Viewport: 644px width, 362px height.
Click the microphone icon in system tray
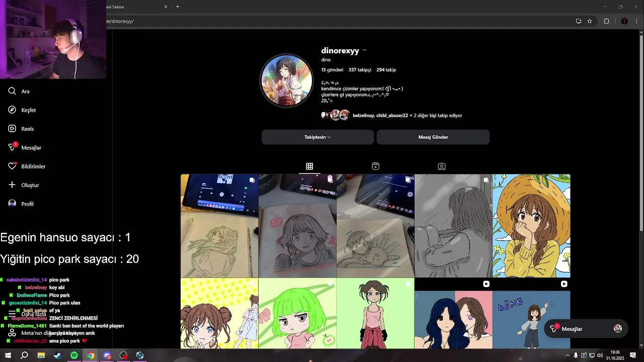[576, 355]
